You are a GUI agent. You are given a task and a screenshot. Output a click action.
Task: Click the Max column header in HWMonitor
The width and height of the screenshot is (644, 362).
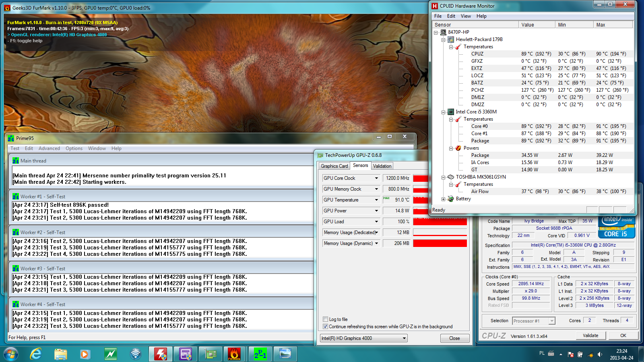point(613,25)
